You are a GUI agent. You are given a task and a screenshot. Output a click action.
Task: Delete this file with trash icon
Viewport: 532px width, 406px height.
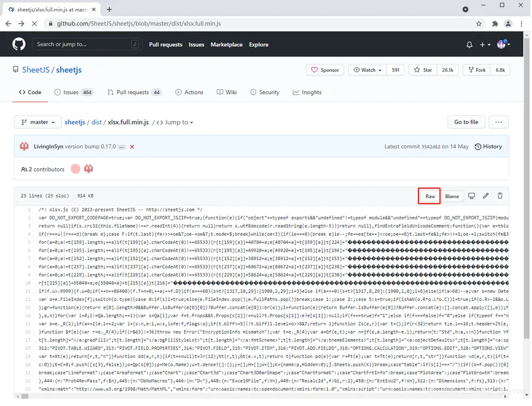click(x=500, y=196)
